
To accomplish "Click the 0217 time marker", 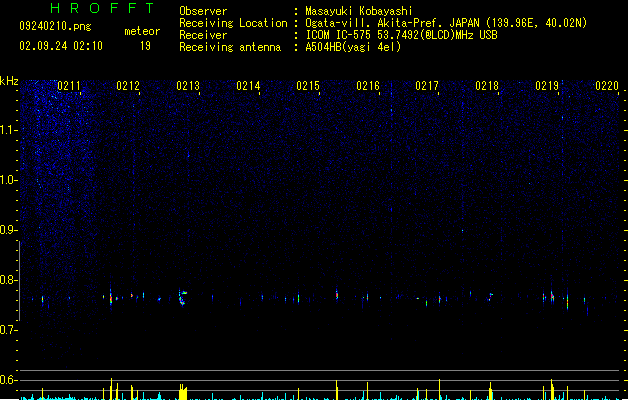I will [x=427, y=86].
